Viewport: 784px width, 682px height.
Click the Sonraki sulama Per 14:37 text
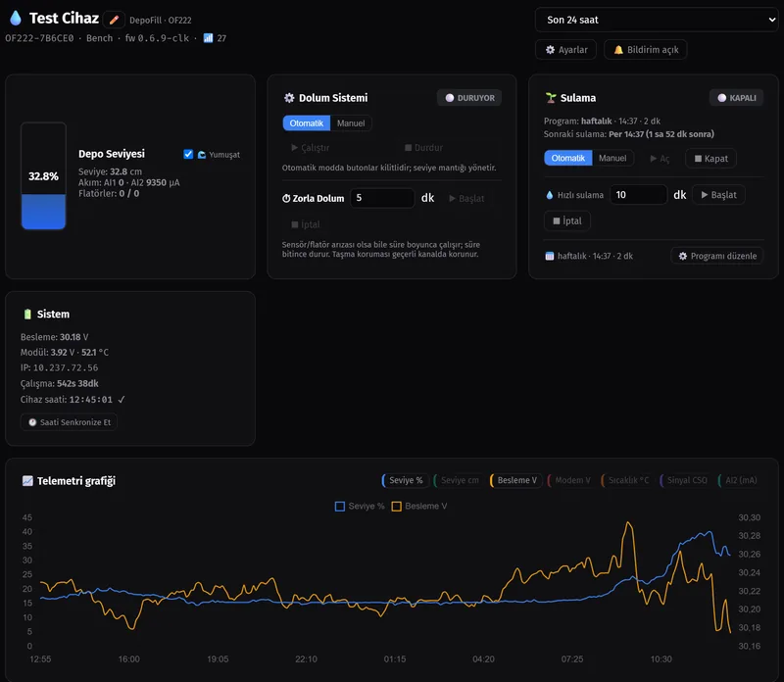(628, 134)
